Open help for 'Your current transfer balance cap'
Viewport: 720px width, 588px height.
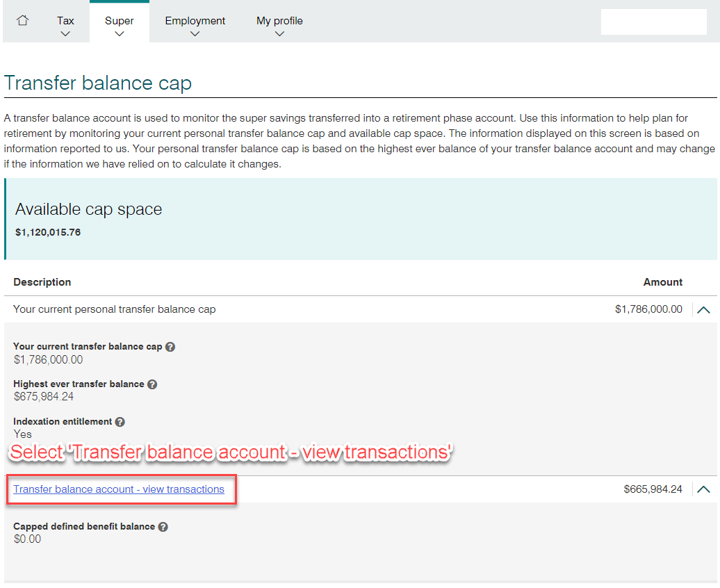170,347
